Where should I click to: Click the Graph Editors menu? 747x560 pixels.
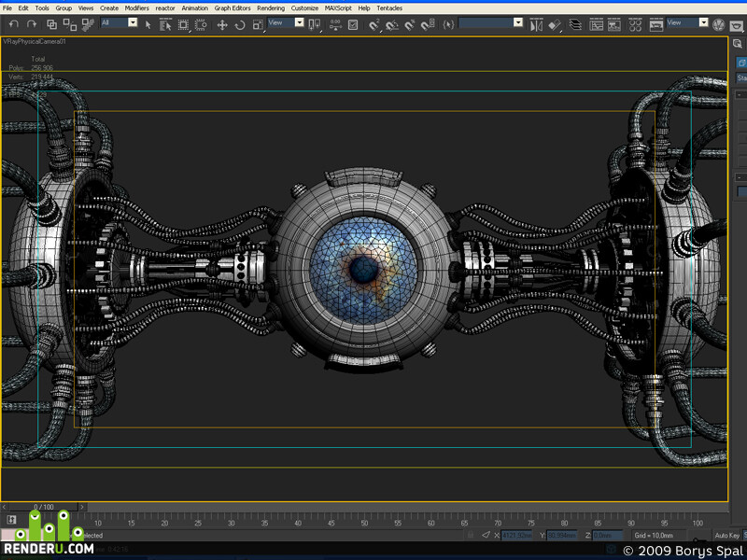[232, 8]
